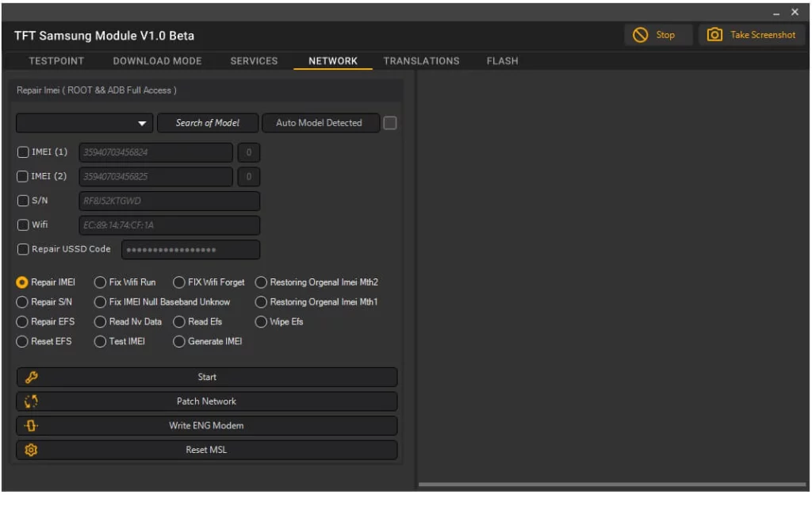Tick the Wifi checkbox
812x522 pixels.
click(x=23, y=225)
